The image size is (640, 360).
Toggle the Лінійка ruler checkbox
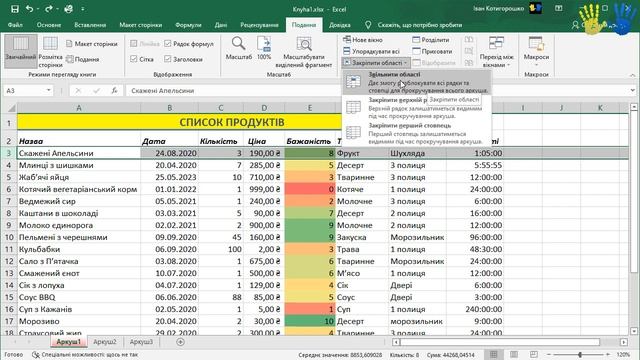click(x=133, y=44)
